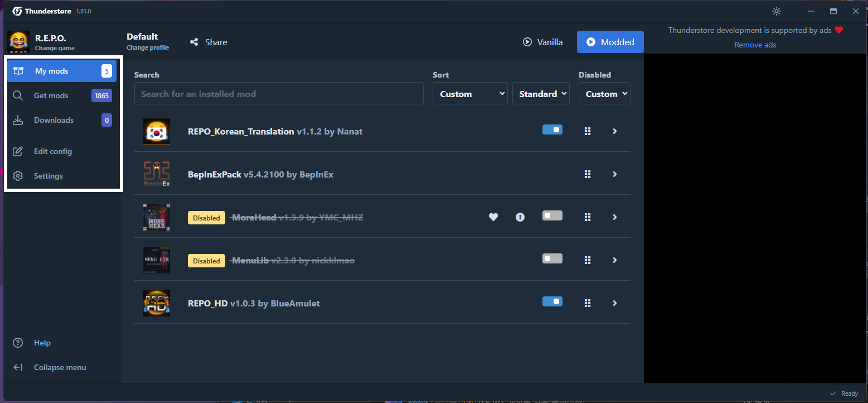Expand the MoreHead mod chevron

(x=615, y=217)
